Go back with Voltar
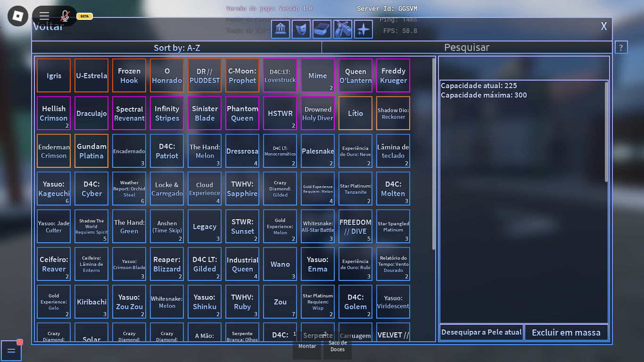The height and width of the screenshot is (362, 644). (x=48, y=26)
